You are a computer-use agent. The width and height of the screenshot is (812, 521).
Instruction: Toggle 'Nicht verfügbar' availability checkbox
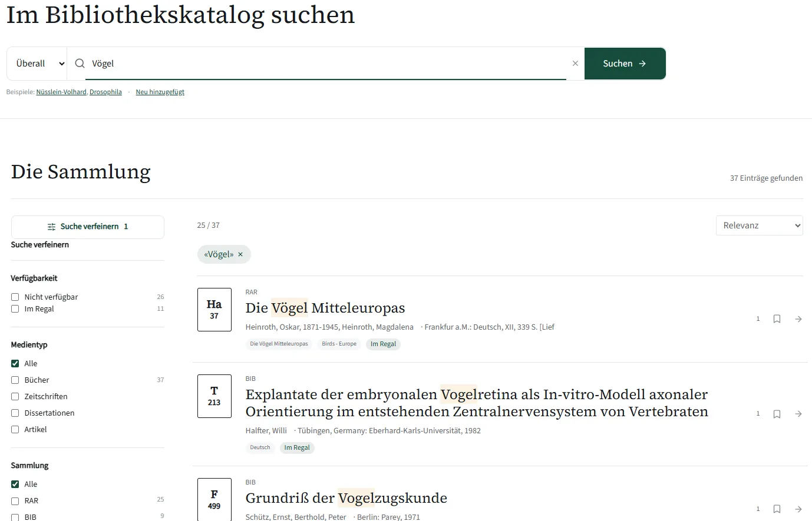[x=15, y=297]
